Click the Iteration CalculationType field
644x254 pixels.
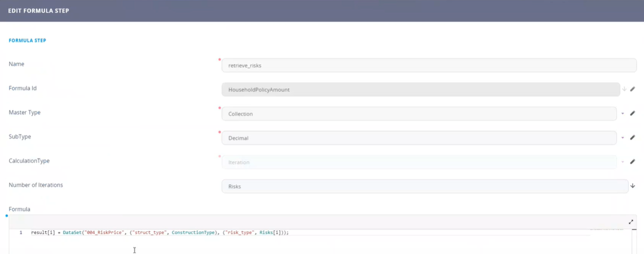click(x=418, y=162)
